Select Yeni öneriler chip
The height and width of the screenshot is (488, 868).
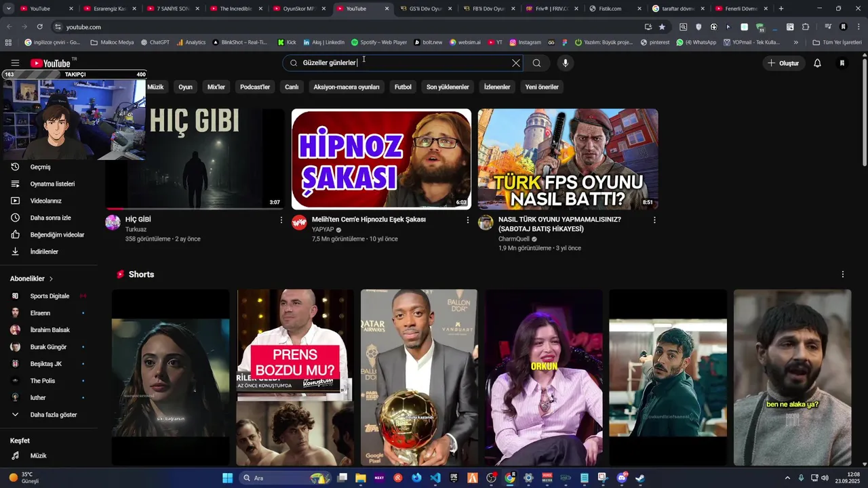coord(542,87)
